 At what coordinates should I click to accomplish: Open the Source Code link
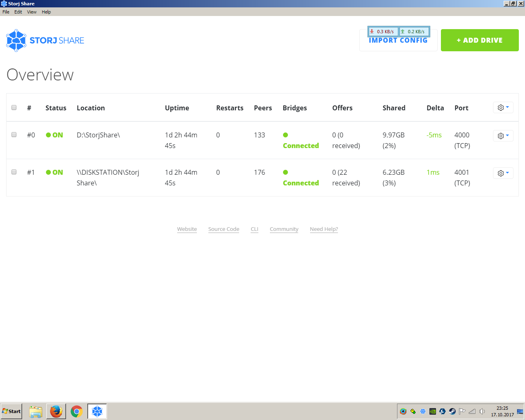[x=224, y=229]
